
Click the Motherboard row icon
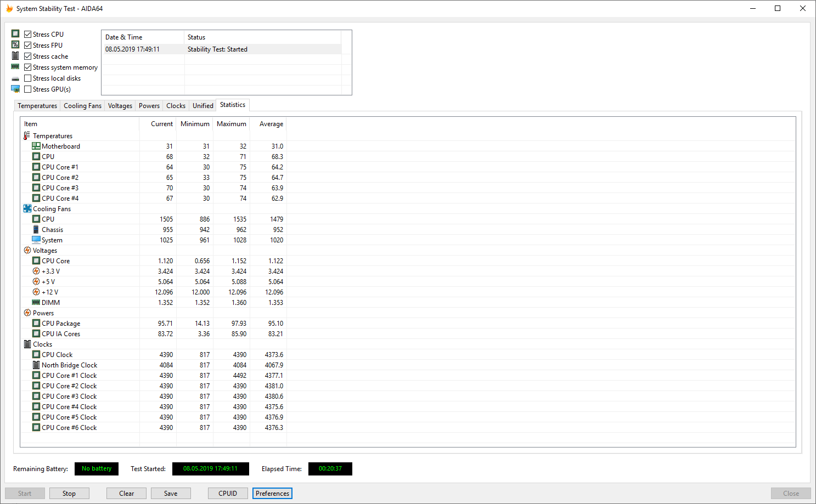pos(36,146)
